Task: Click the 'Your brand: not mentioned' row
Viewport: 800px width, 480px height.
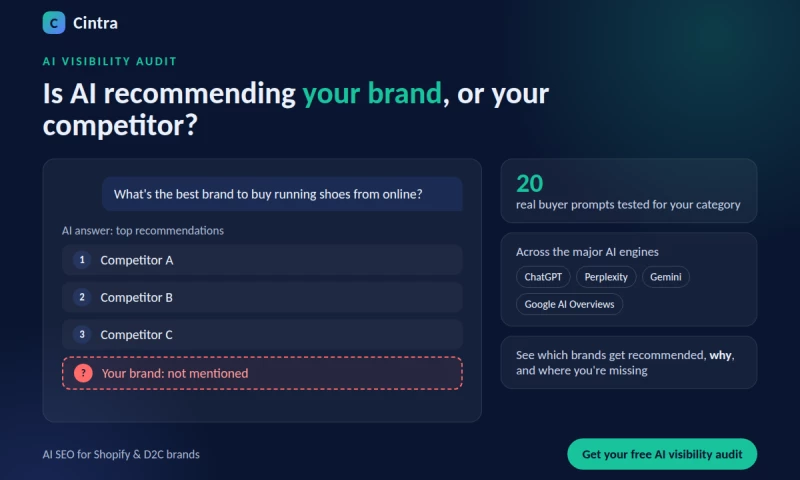Action: pos(262,373)
